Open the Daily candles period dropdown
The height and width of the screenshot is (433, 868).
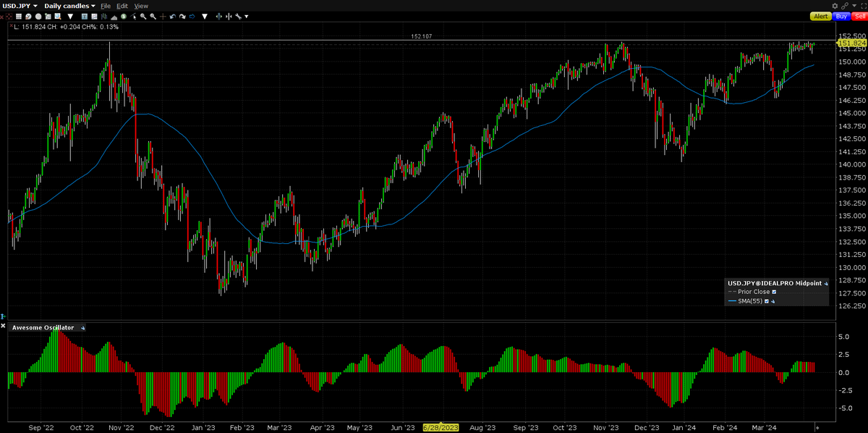pyautogui.click(x=69, y=6)
